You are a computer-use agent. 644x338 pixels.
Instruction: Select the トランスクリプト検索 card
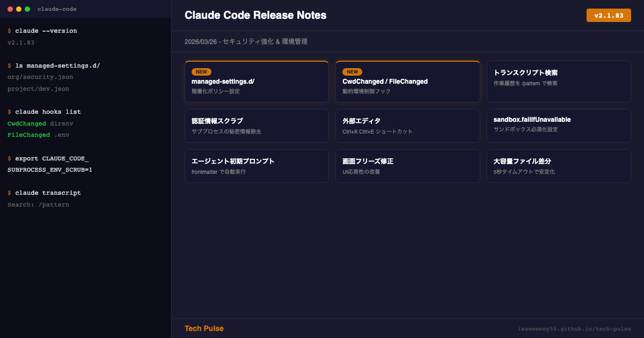[558, 82]
